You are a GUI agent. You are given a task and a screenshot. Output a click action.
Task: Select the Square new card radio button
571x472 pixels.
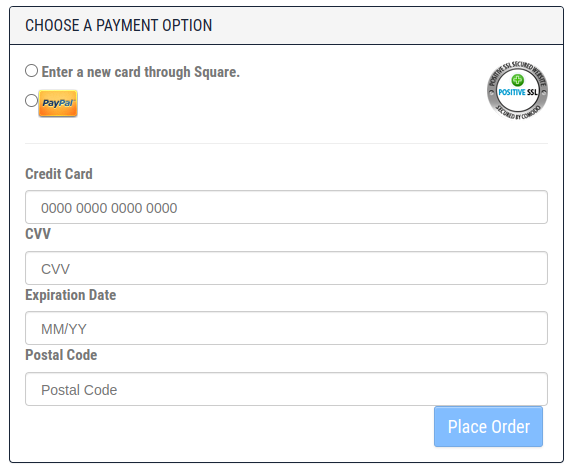pyautogui.click(x=31, y=71)
